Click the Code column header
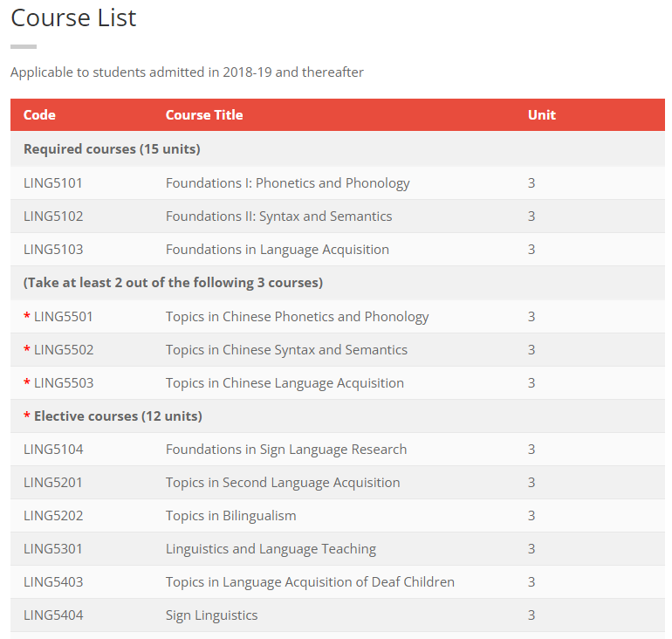Viewport: 672px width, 639px height. coord(39,115)
